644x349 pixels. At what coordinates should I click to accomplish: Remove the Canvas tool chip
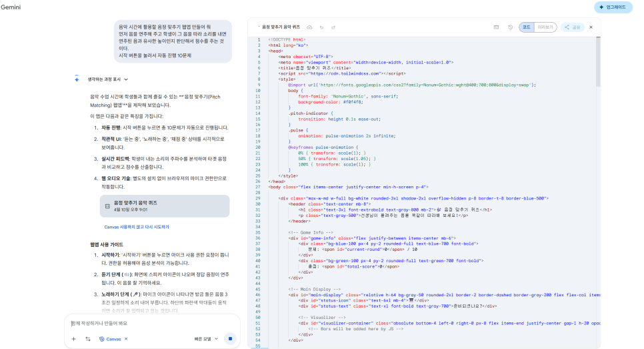click(126, 339)
